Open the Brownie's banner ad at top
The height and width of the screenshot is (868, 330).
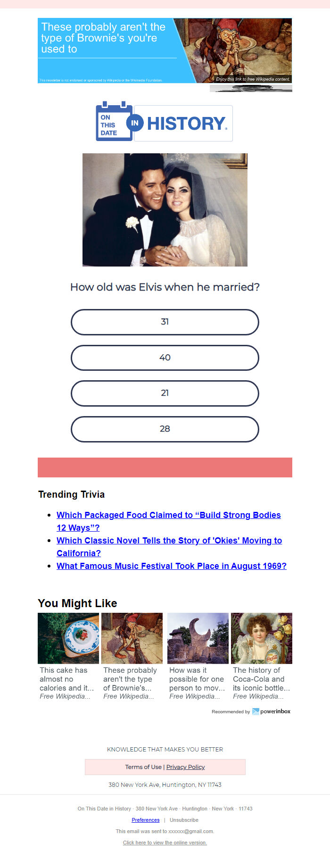click(165, 51)
